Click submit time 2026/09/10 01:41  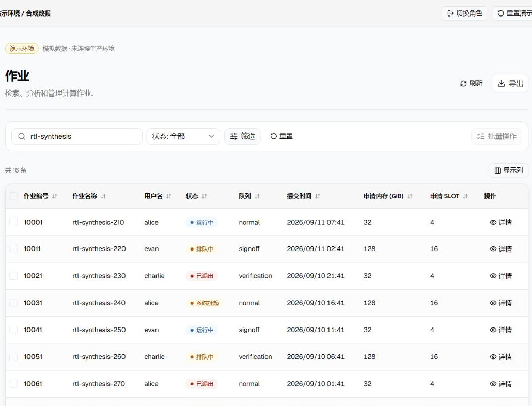click(x=316, y=384)
